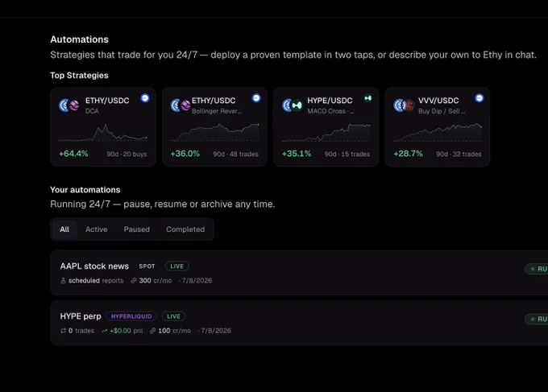Click token pair icon on Bollinger Reversion card
The width and height of the screenshot is (548, 392).
[181, 105]
